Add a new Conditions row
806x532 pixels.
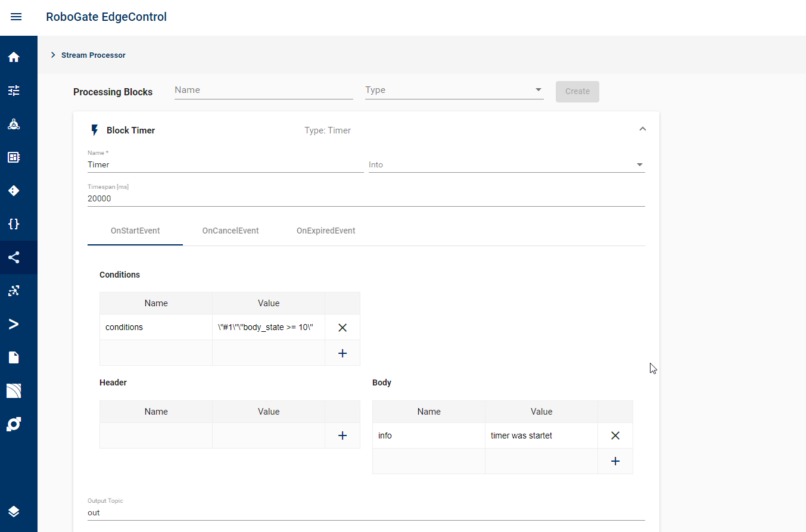coord(343,353)
